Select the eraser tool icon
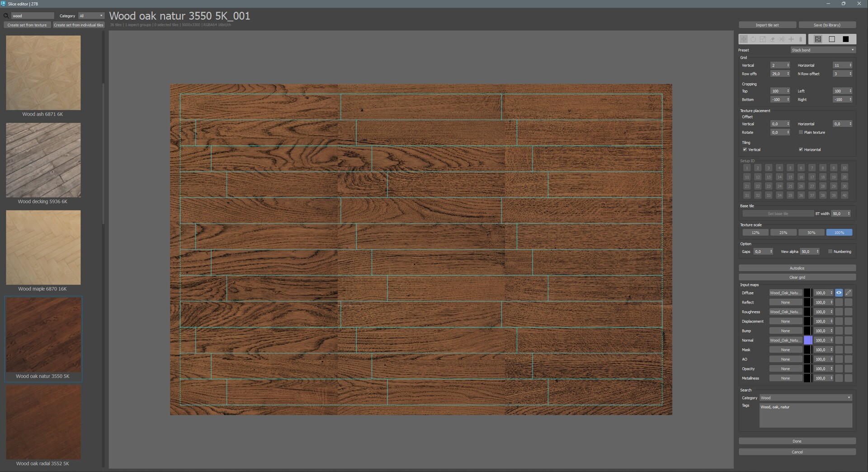This screenshot has width=868, height=472. point(772,39)
